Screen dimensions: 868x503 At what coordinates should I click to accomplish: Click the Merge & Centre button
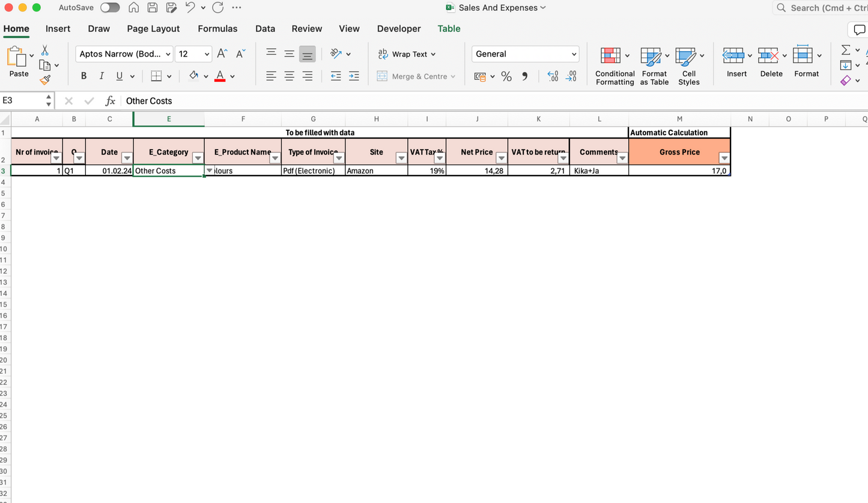point(416,76)
